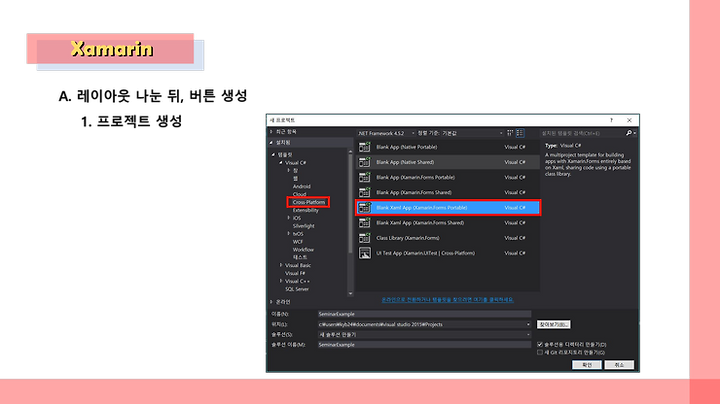Screen dimensions: 720x404
Task: Click the project name field SeminarExample
Action: click(x=424, y=314)
